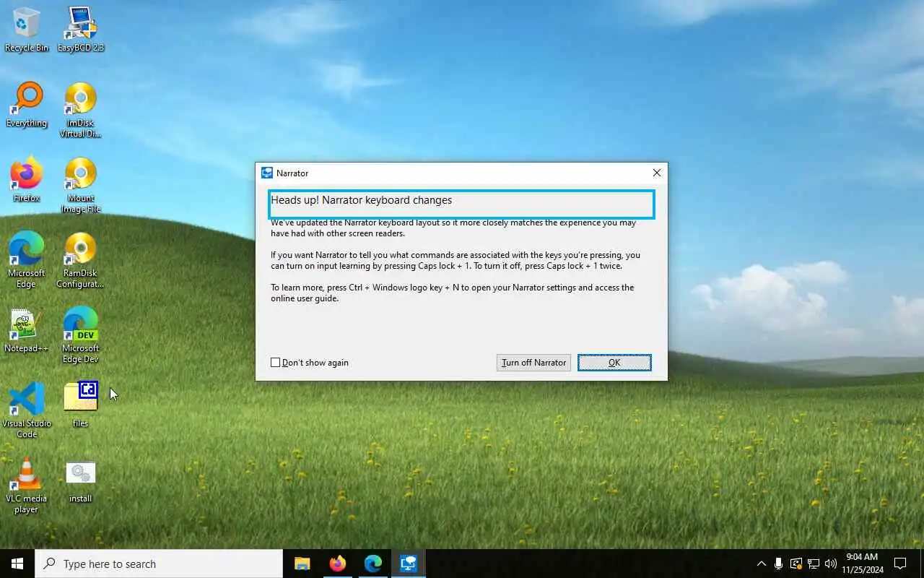Switch to the Narrator taskbar button

click(x=409, y=564)
